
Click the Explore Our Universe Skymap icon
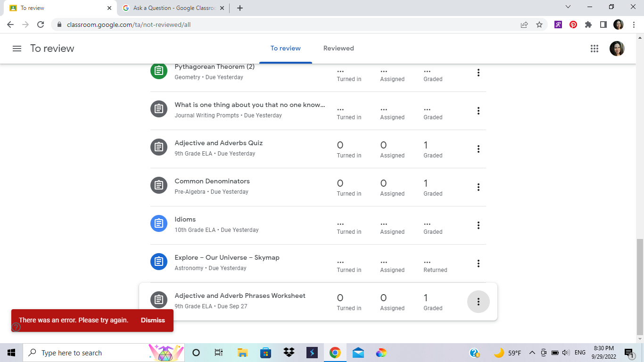(x=159, y=262)
